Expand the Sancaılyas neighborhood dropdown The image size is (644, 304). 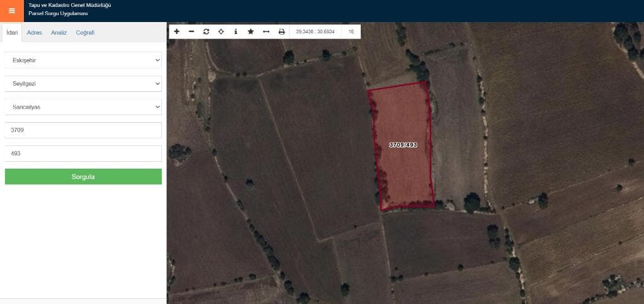tap(83, 107)
